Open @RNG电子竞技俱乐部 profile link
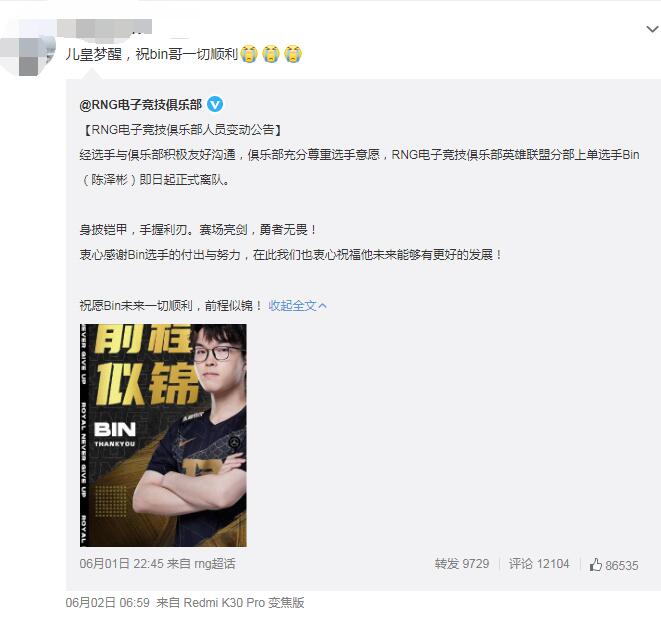The height and width of the screenshot is (626, 661). point(140,105)
